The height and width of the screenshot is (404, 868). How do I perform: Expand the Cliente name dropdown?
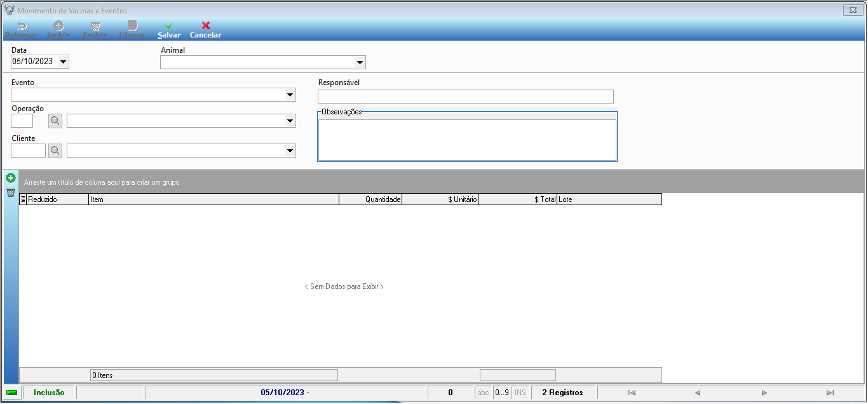pos(290,151)
